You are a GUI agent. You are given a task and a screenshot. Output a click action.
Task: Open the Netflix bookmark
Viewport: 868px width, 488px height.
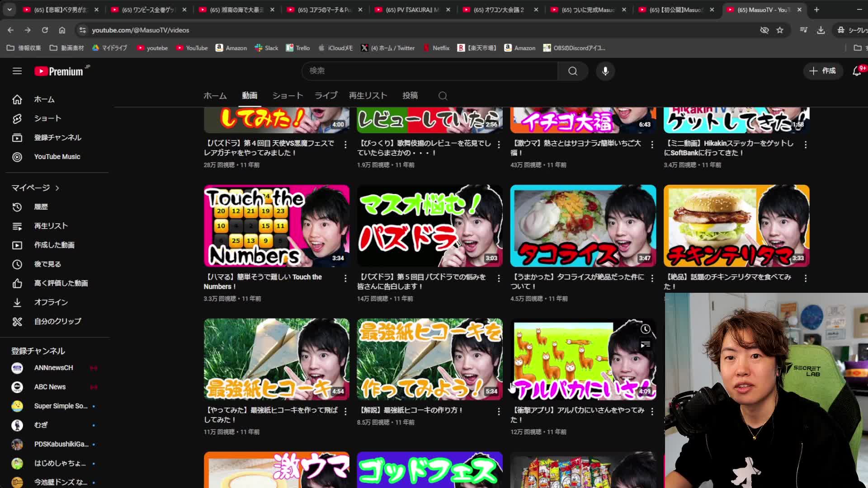(x=436, y=48)
